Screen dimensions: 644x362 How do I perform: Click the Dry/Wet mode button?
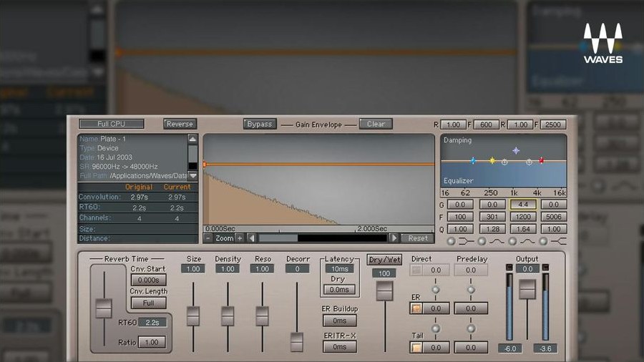[384, 260]
